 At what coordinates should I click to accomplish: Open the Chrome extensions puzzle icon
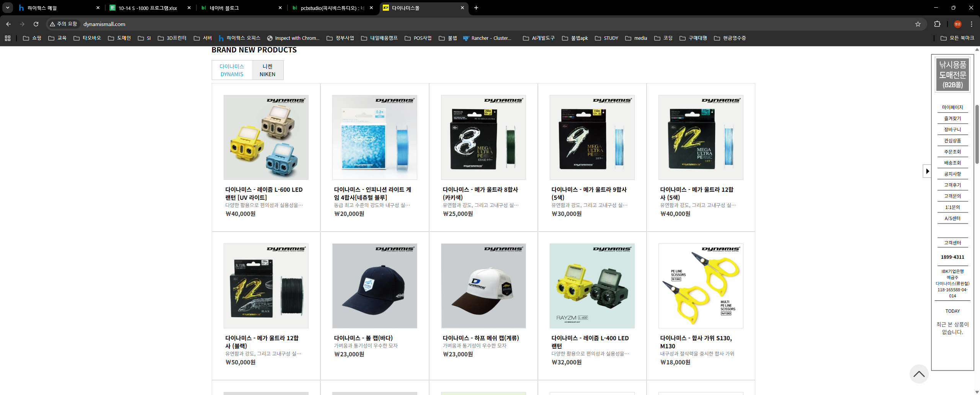(x=937, y=24)
